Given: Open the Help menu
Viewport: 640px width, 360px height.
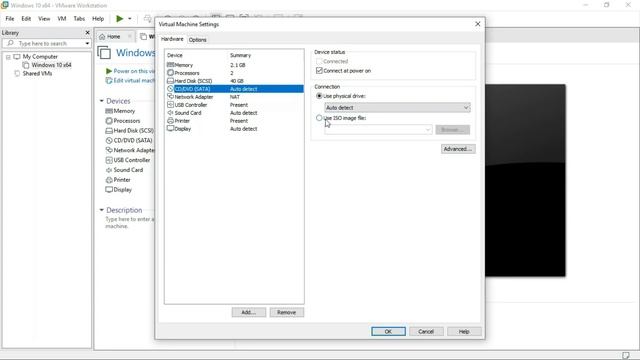Looking at the screenshot, I should point(98,18).
